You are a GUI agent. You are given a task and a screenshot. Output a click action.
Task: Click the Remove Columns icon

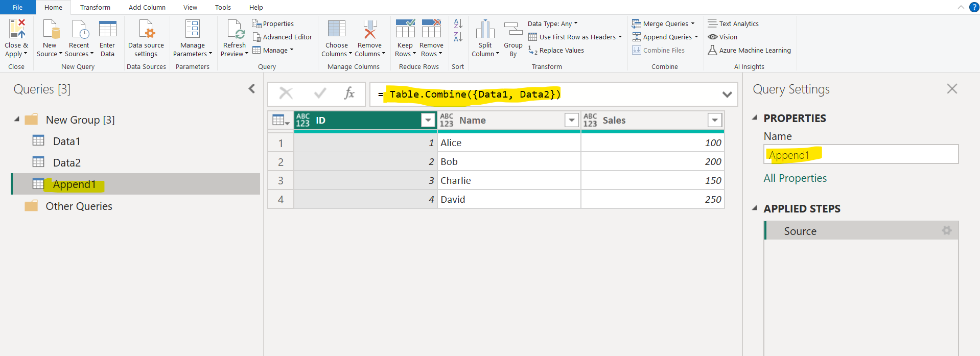click(369, 30)
